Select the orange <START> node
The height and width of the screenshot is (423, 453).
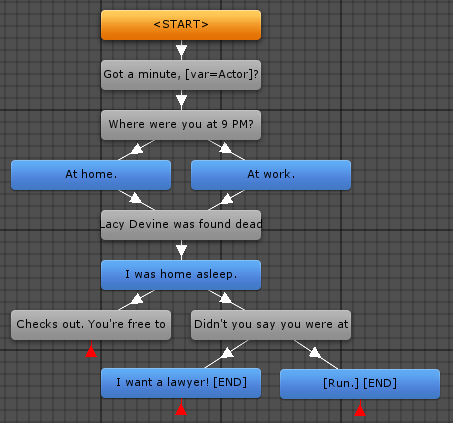181,25
